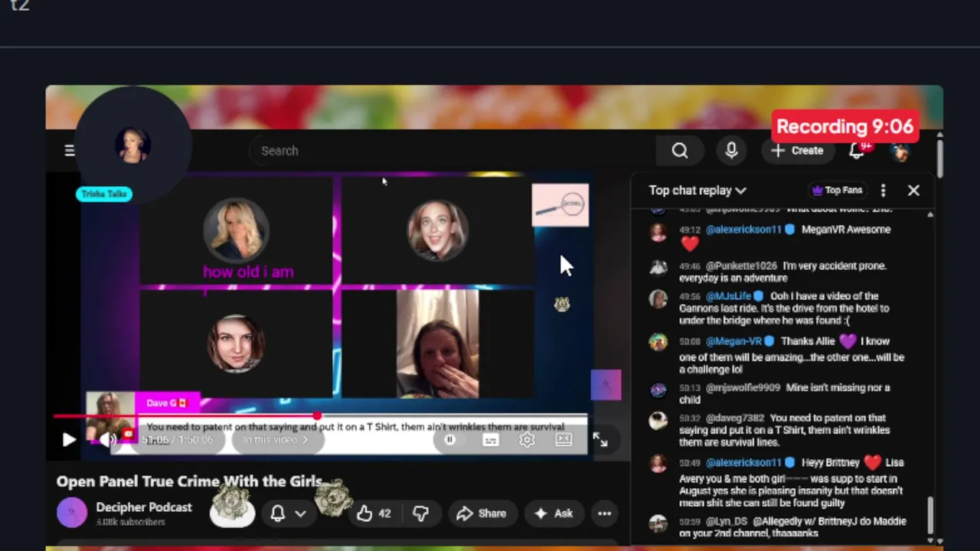980x551 pixels.
Task: Read the 8.08k subscribers count text
Action: click(x=130, y=522)
